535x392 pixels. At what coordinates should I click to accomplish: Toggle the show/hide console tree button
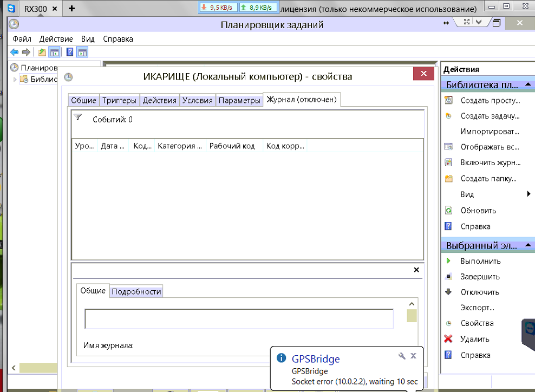[55, 52]
